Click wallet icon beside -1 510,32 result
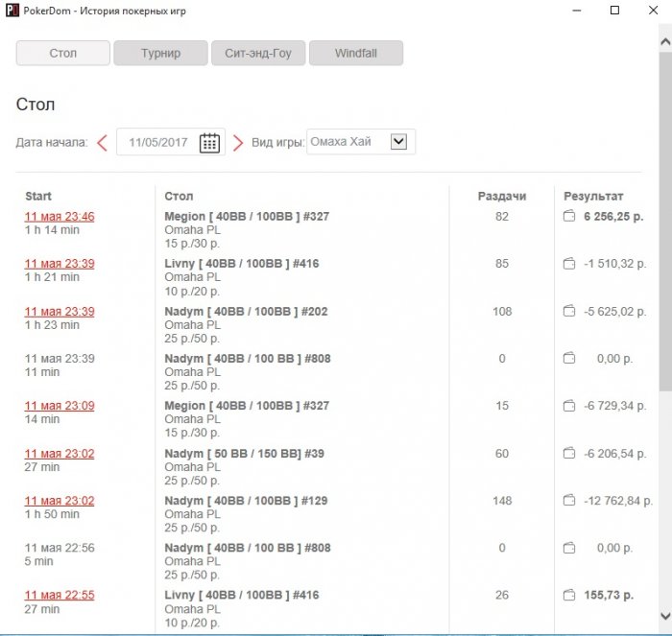This screenshot has width=672, height=636. tap(569, 264)
